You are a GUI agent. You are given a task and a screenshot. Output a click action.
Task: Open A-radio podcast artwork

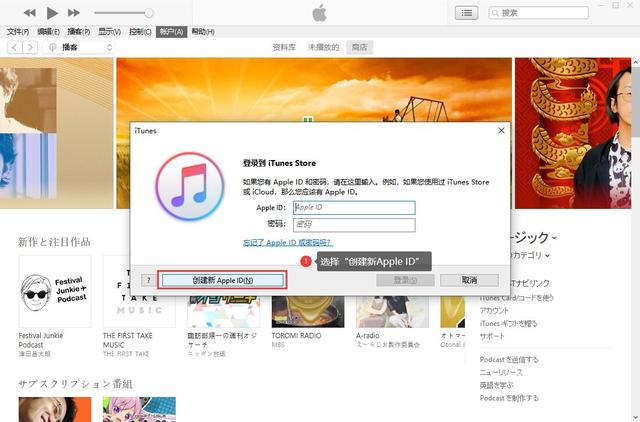[x=392, y=312]
